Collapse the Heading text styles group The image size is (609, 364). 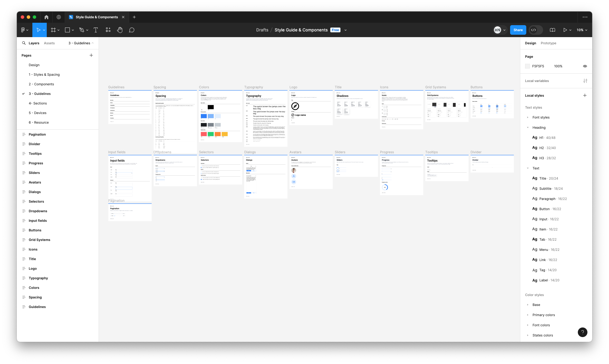point(528,128)
